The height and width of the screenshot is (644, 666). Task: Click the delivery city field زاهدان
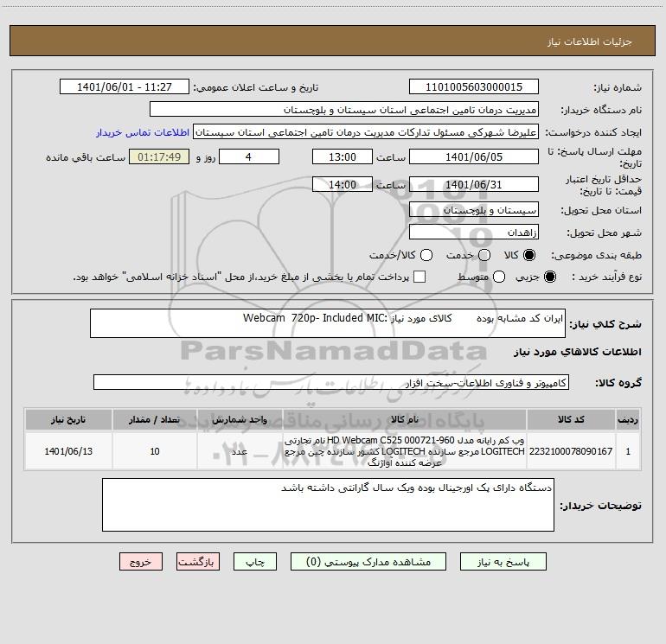(x=474, y=233)
